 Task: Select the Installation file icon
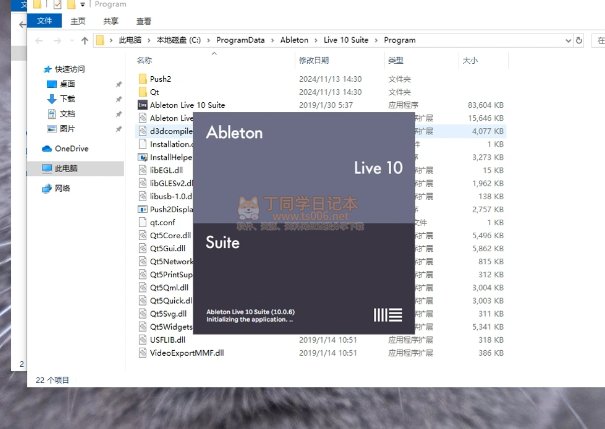(x=143, y=144)
